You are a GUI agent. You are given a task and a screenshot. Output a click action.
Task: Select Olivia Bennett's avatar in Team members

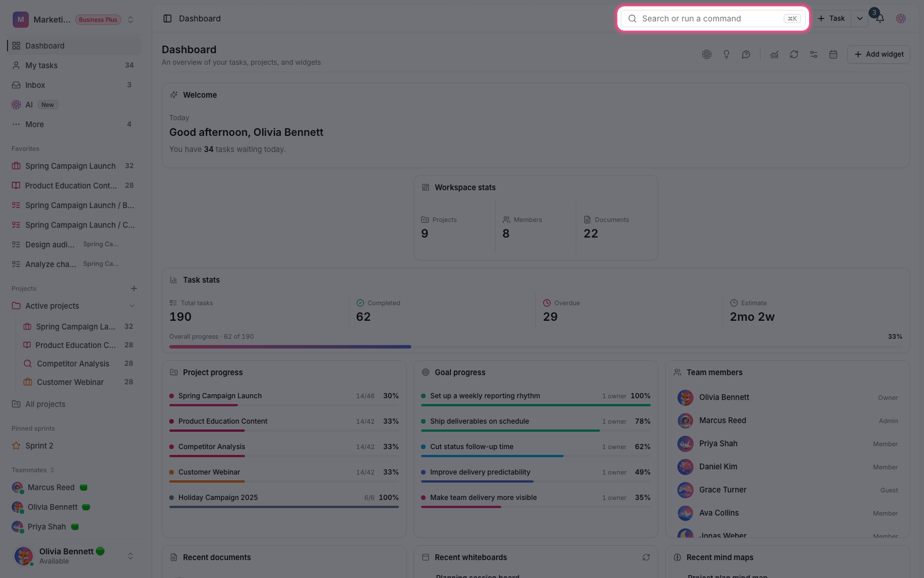(x=685, y=398)
